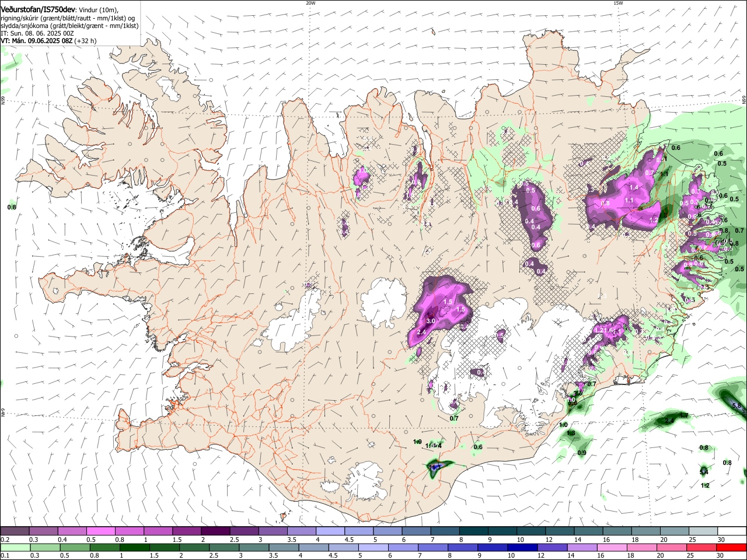This screenshot has height=560, width=747.
Task: Select bottom-row violet swatch starting at 12
Action: coord(552,547)
